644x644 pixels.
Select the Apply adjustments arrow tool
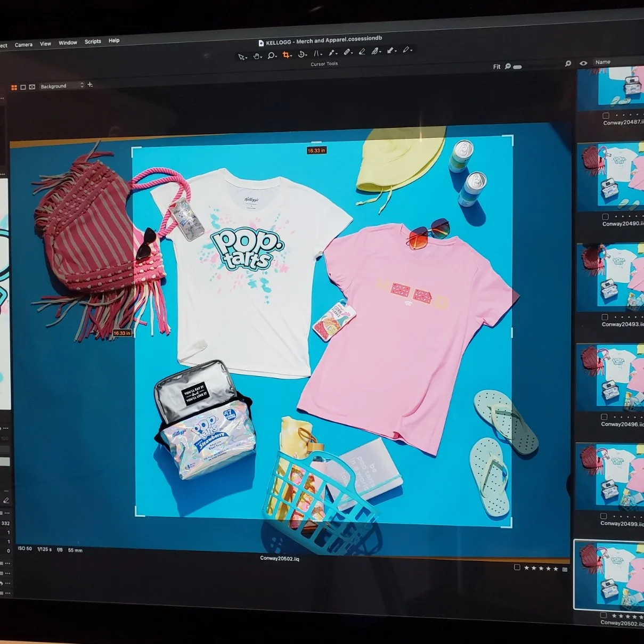pyautogui.click(x=390, y=51)
